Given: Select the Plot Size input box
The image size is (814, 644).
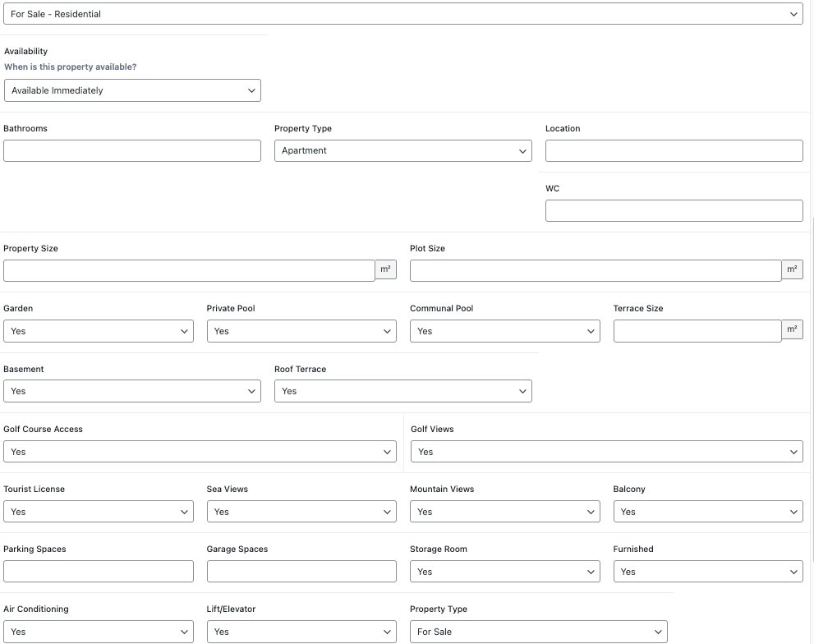Looking at the screenshot, I should tap(595, 270).
